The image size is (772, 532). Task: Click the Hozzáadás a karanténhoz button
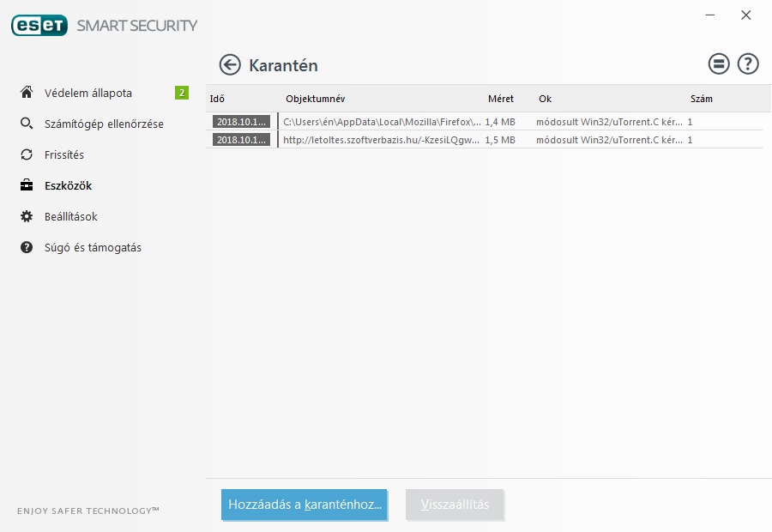(305, 505)
